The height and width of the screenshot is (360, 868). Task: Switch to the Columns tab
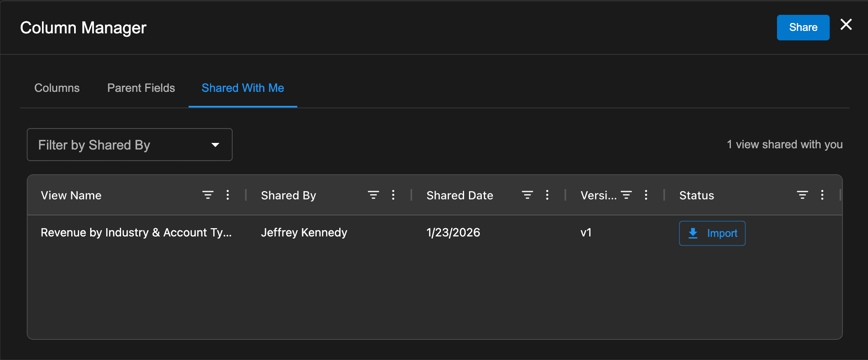(x=57, y=88)
